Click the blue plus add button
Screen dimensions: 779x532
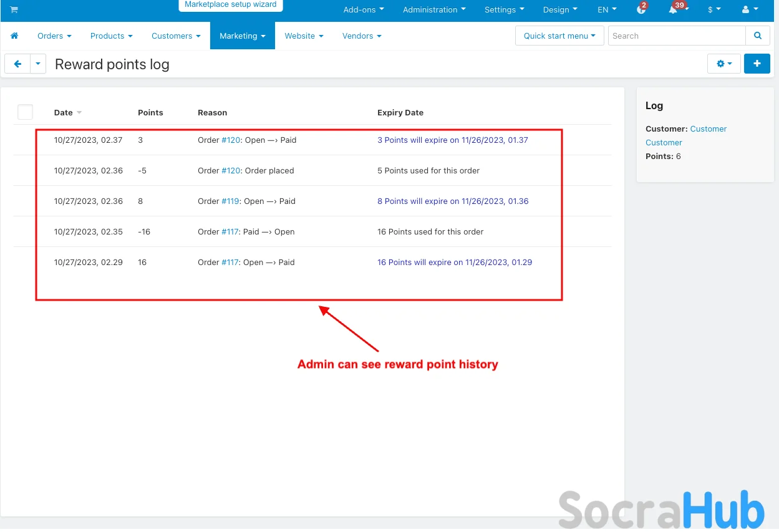click(757, 64)
